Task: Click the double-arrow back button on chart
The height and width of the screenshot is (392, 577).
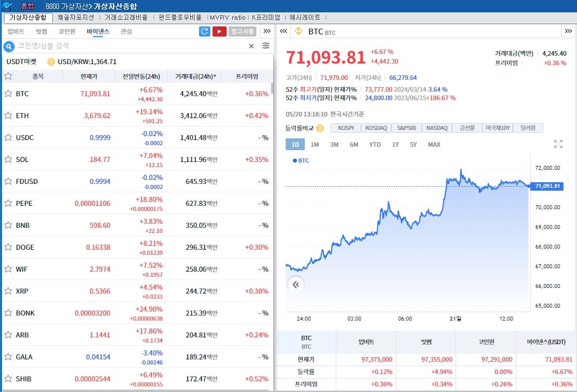Action: [x=295, y=285]
